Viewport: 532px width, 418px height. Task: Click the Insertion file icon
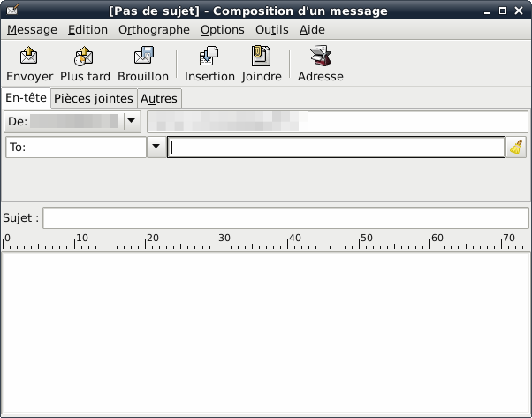click(209, 57)
